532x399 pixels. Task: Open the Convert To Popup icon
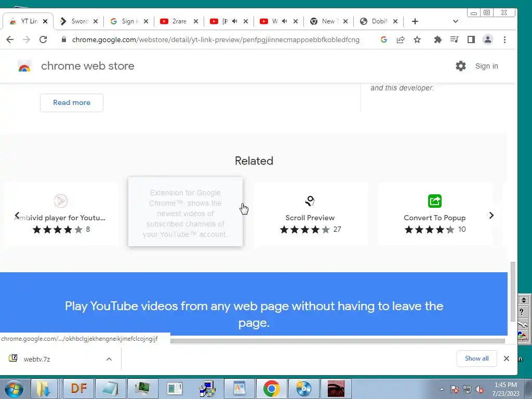point(435,201)
